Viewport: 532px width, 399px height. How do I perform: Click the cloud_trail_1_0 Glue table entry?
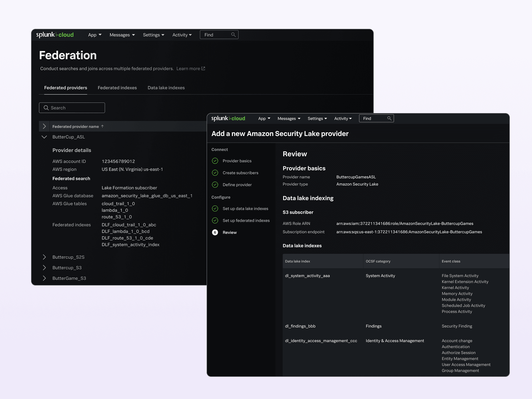pos(118,204)
